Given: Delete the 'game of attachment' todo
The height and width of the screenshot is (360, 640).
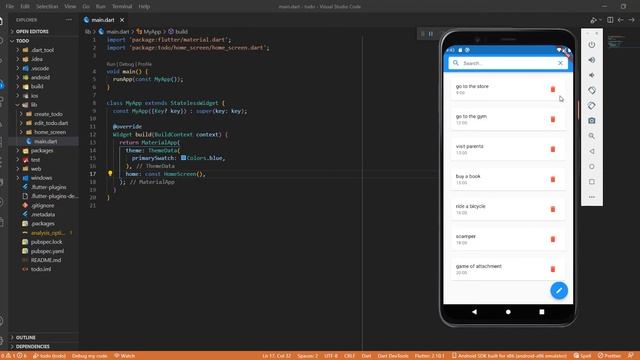Looking at the screenshot, I should coord(553,269).
